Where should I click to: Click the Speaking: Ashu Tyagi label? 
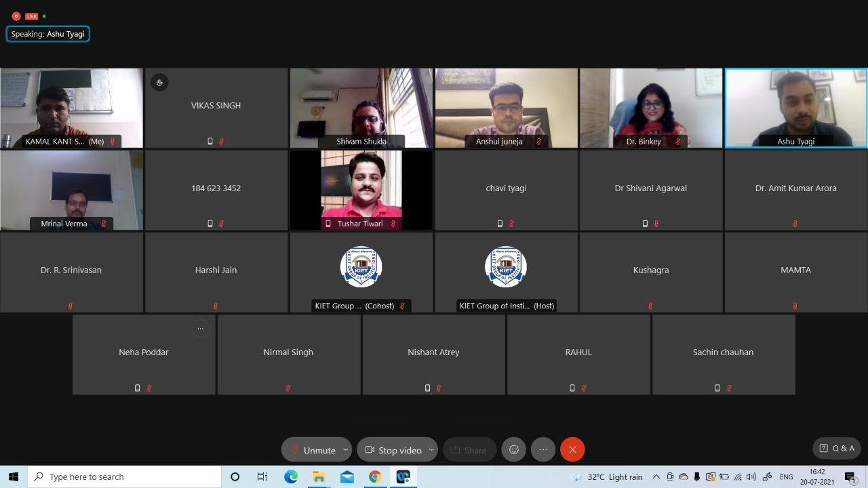(x=48, y=34)
